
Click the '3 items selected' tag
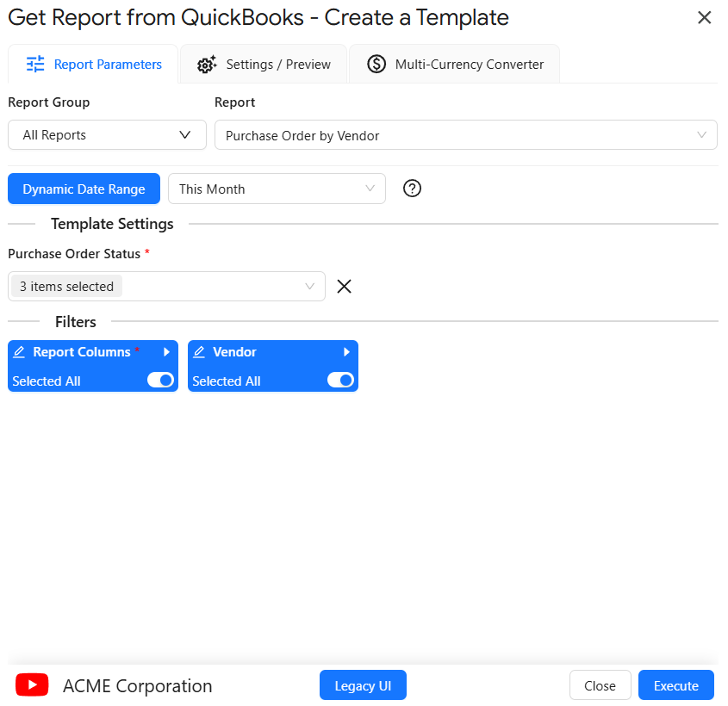click(x=66, y=286)
